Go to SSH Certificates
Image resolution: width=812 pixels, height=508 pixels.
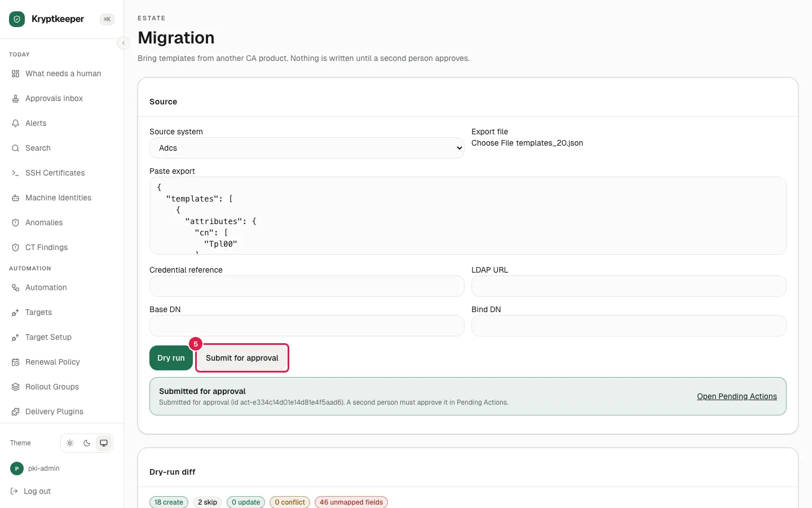pyautogui.click(x=55, y=173)
